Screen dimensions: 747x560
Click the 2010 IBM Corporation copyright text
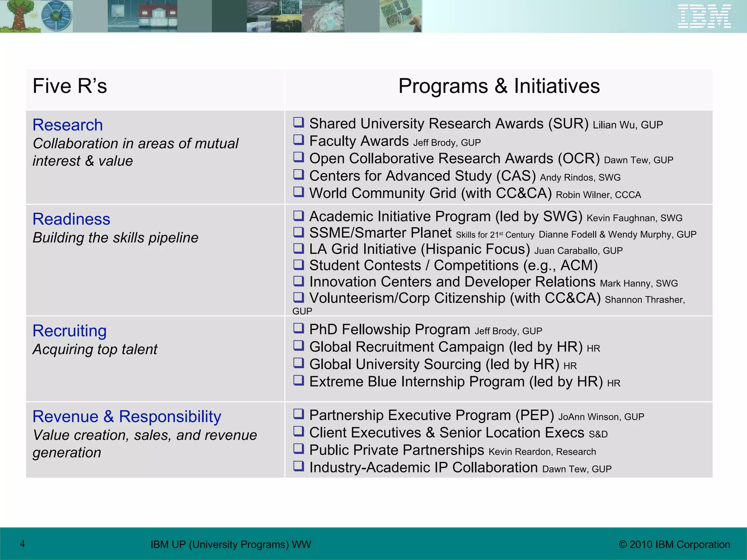coord(674,544)
